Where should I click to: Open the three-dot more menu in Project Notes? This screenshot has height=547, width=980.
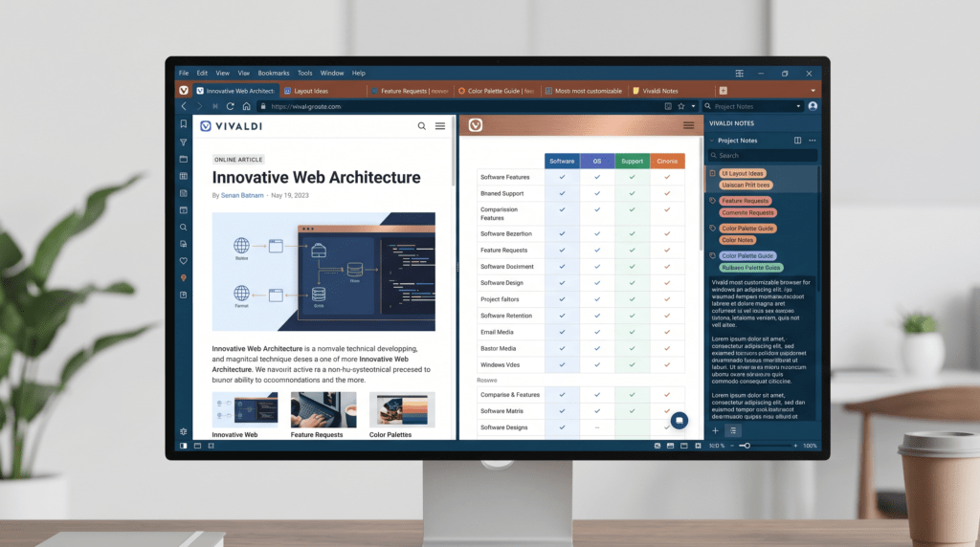click(x=812, y=141)
